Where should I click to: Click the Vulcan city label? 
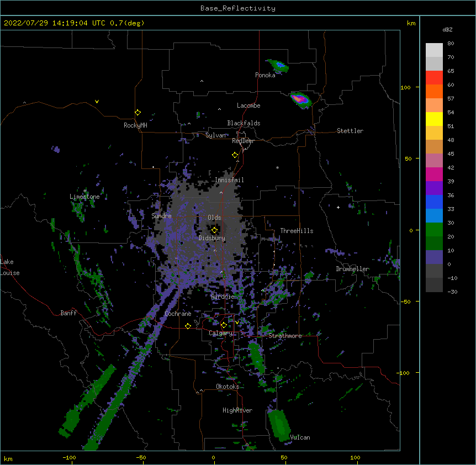(x=300, y=437)
